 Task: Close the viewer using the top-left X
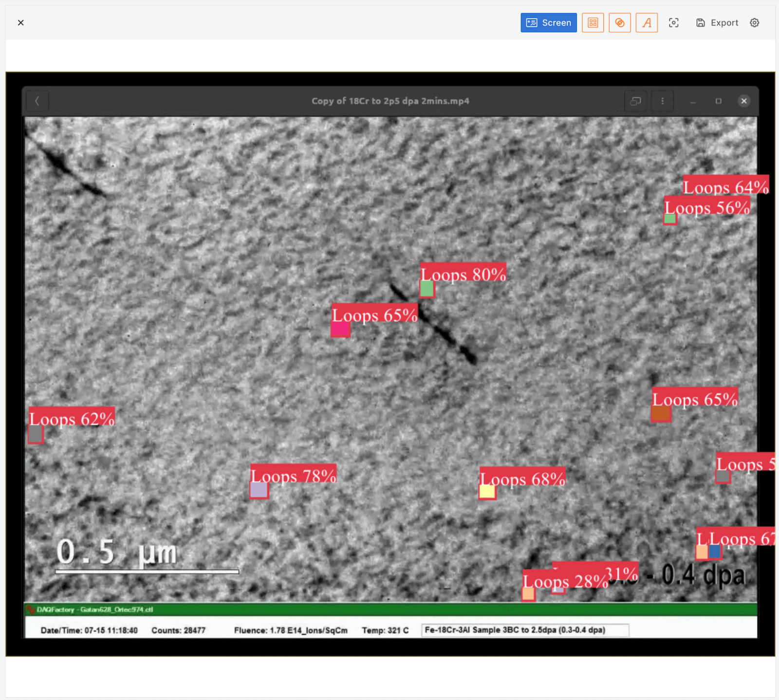20,23
